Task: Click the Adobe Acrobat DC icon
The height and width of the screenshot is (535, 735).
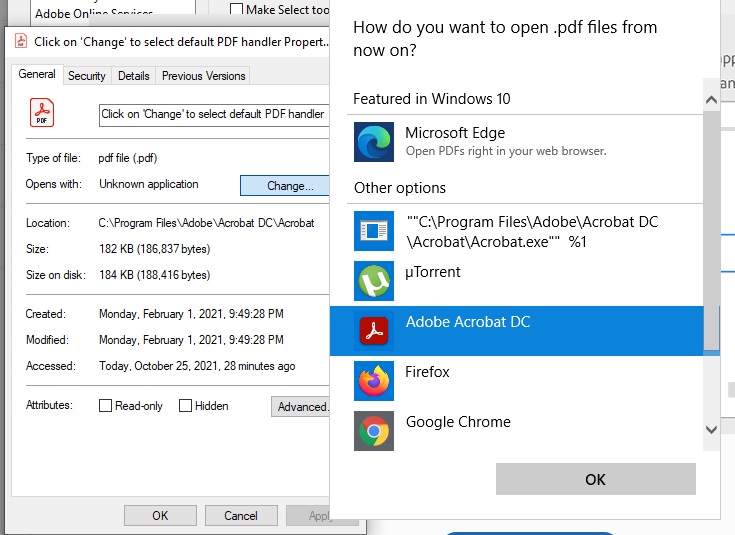Action: tap(374, 331)
